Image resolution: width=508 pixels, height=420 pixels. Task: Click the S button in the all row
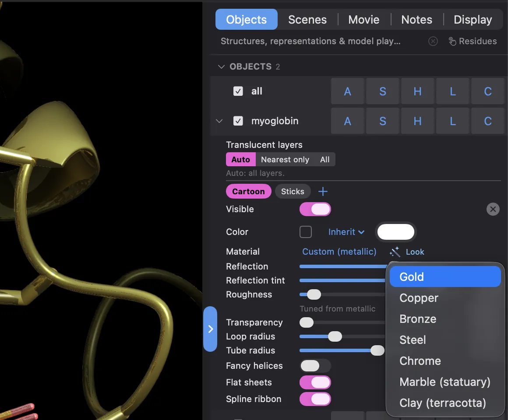click(383, 91)
